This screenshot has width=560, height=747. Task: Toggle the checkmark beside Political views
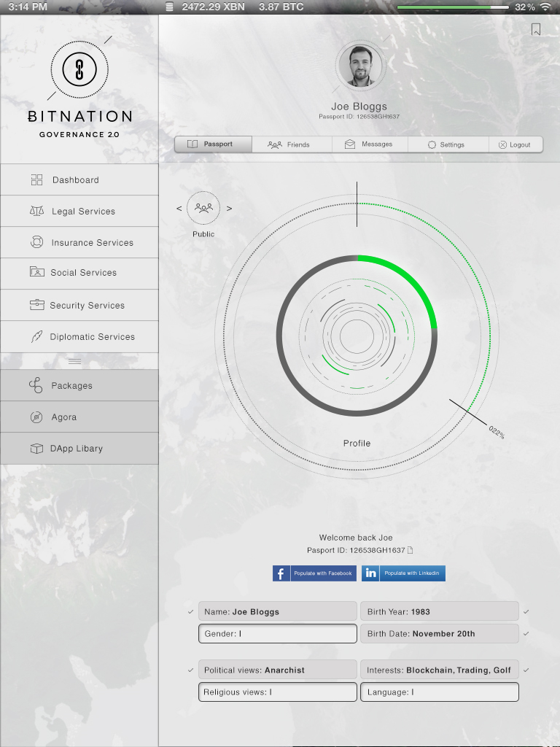pos(191,670)
